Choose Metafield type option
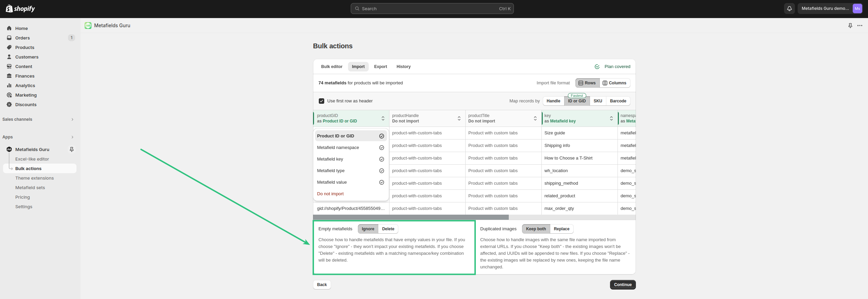 pos(351,171)
